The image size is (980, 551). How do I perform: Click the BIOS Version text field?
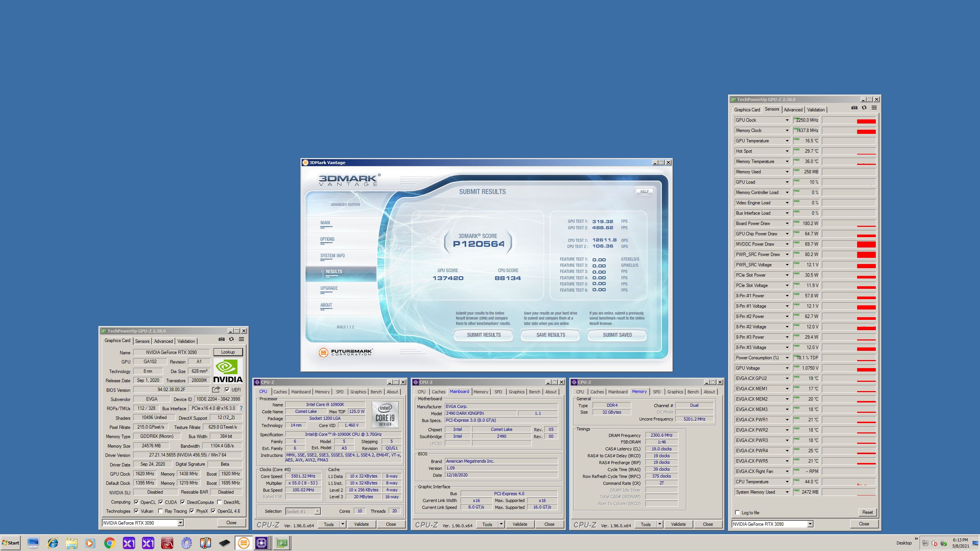tap(171, 390)
